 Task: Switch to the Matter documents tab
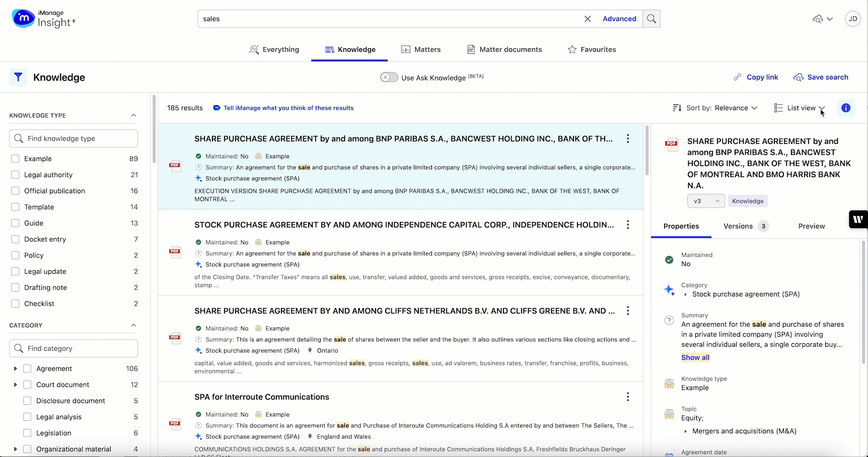point(504,49)
